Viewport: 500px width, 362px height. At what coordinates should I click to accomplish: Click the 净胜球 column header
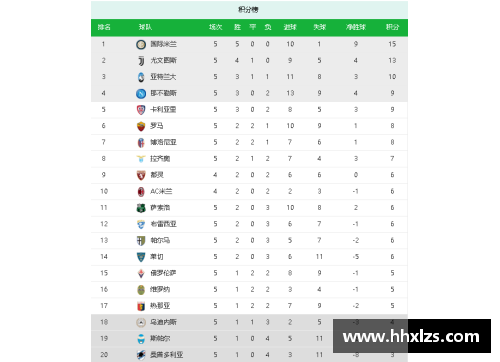tap(356, 27)
